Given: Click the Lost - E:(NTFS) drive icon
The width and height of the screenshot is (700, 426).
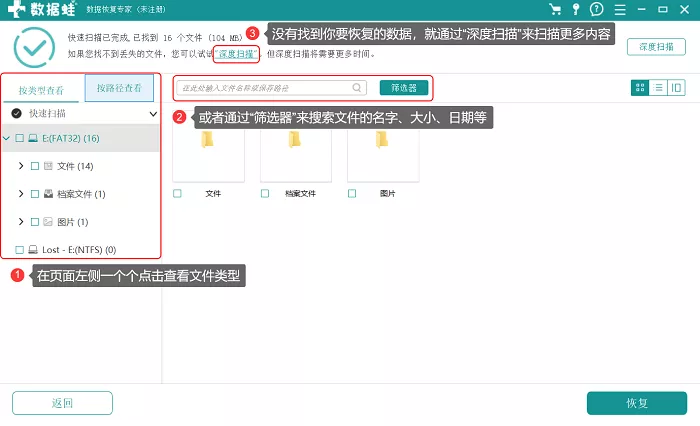Looking at the screenshot, I should [33, 250].
